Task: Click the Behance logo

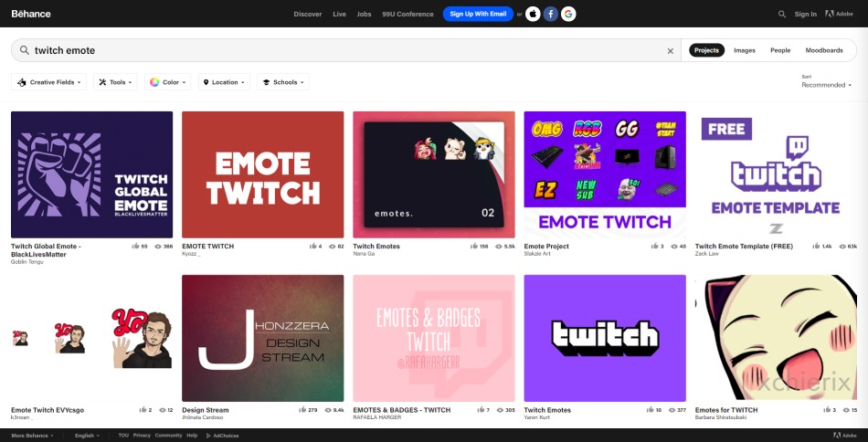Action: coord(31,14)
